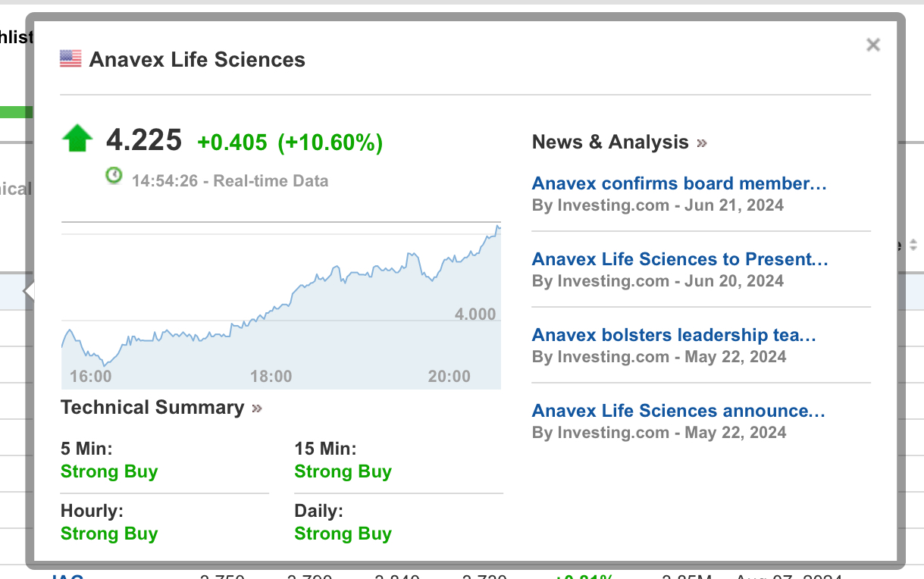The image size is (924, 579).
Task: Click the Daily Strong Buy rating
Action: pos(343,534)
